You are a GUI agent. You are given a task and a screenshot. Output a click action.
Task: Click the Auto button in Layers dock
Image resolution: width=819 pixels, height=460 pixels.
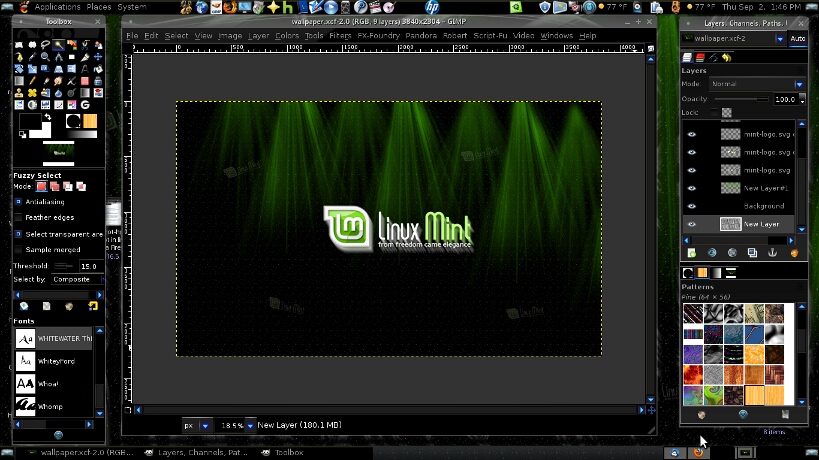[x=797, y=39]
